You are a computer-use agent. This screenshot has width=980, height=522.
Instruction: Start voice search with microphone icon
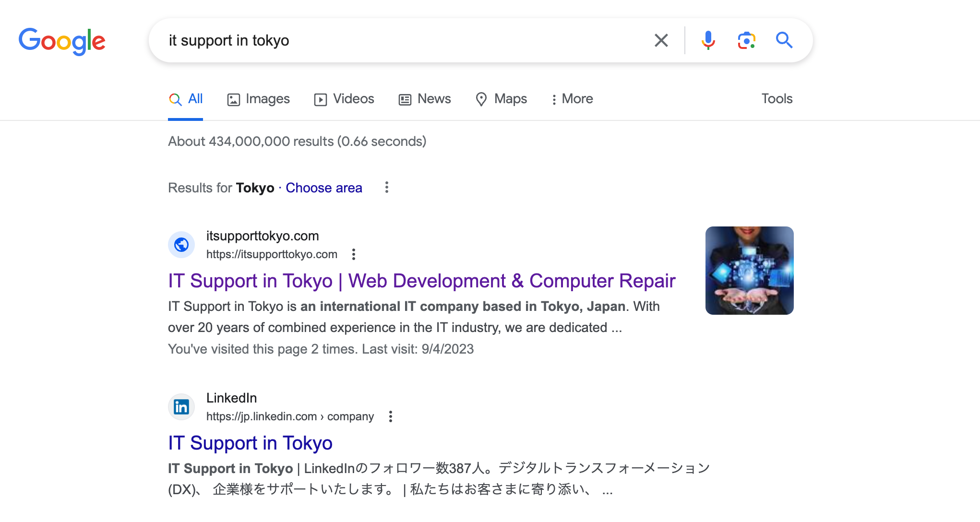tap(708, 40)
